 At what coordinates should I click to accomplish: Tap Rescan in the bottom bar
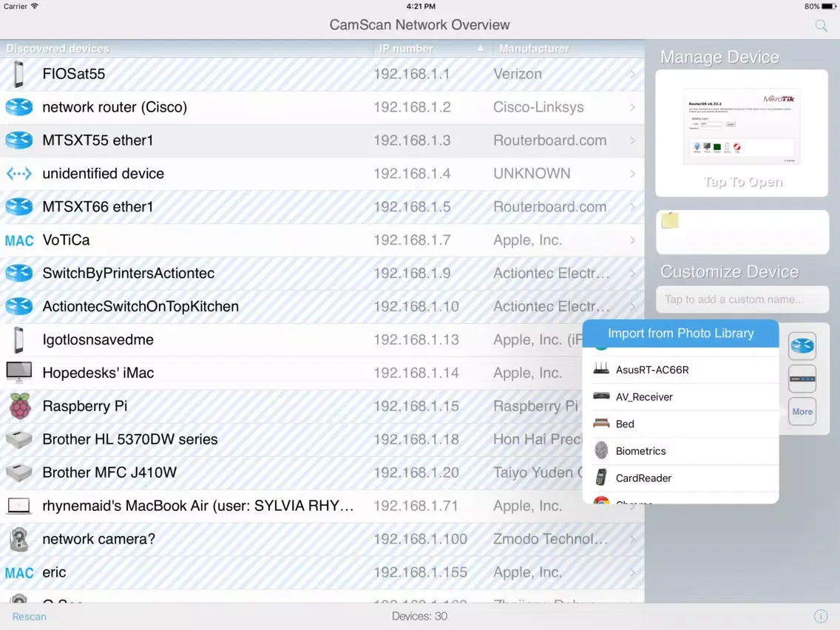tap(30, 617)
